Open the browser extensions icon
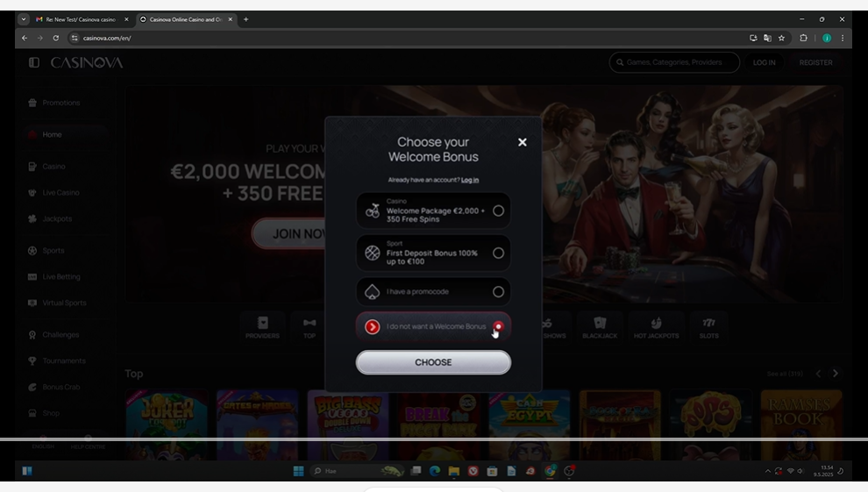This screenshot has height=492, width=868. (803, 39)
